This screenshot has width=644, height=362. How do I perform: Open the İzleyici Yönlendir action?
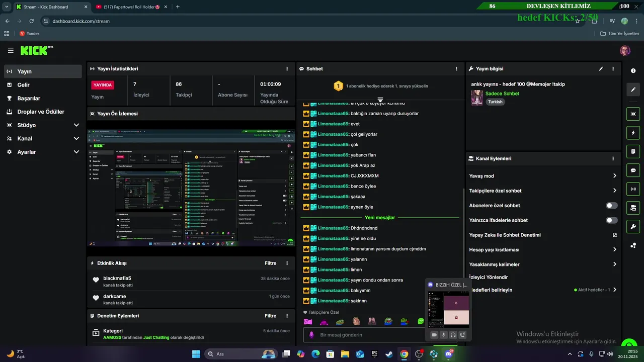click(488, 277)
